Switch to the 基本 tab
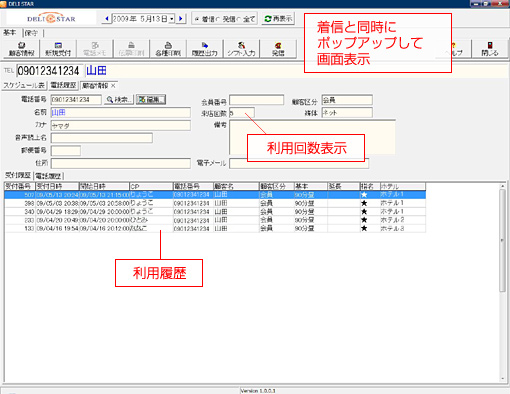The height and width of the screenshot is (394, 510). point(10,33)
